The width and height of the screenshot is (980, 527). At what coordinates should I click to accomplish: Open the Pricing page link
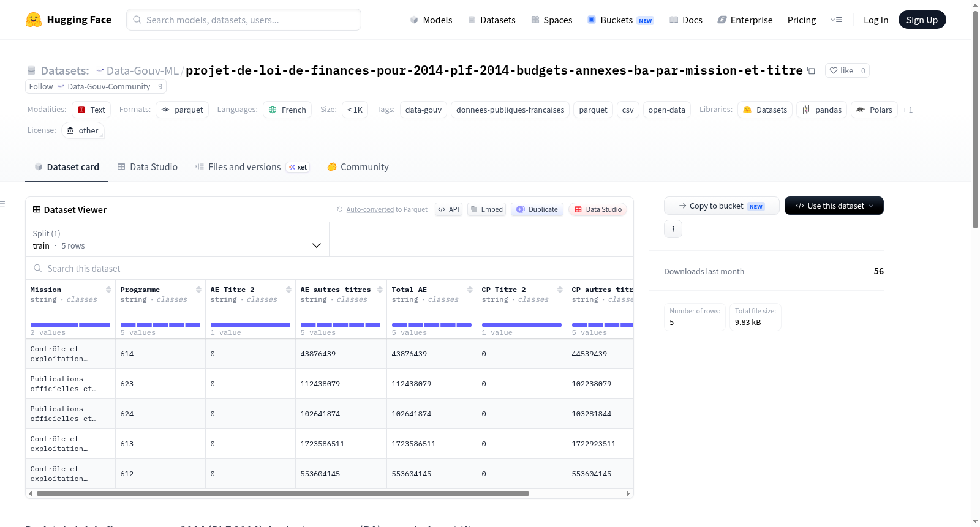pyautogui.click(x=802, y=20)
